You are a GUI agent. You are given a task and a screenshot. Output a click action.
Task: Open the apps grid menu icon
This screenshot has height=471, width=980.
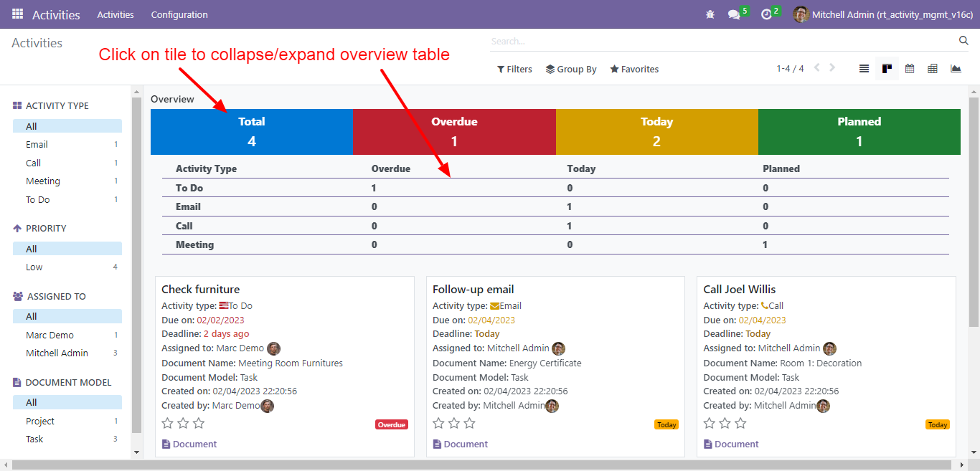17,14
